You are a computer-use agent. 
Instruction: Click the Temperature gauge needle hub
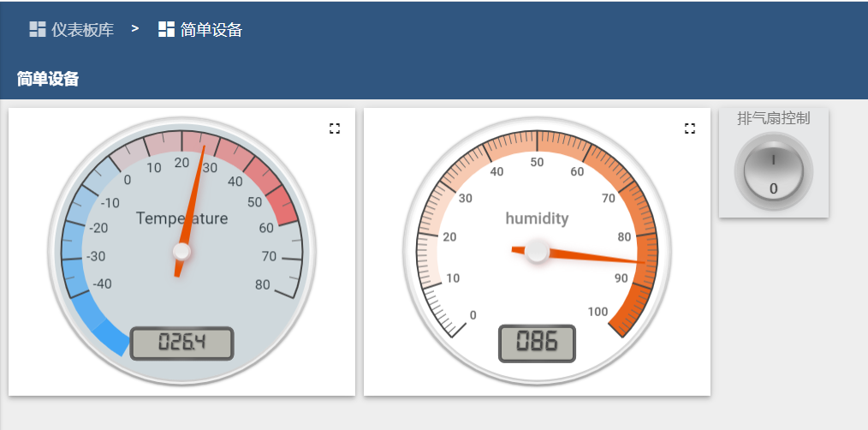point(181,251)
